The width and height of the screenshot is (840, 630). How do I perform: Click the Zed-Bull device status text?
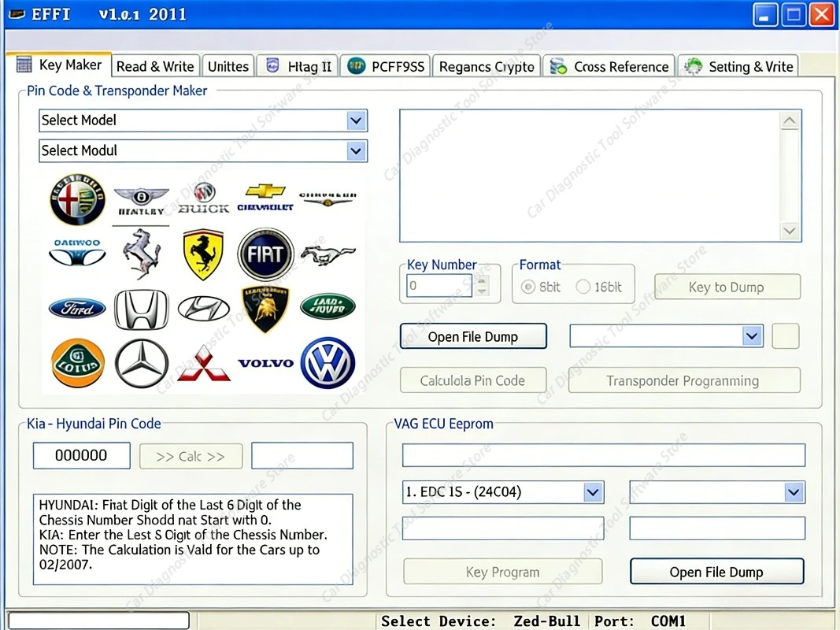tap(546, 621)
